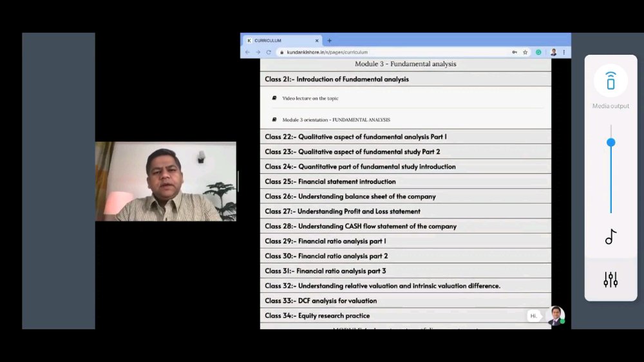Click the password key icon in address bar
The width and height of the screenshot is (644, 362).
[x=514, y=52]
